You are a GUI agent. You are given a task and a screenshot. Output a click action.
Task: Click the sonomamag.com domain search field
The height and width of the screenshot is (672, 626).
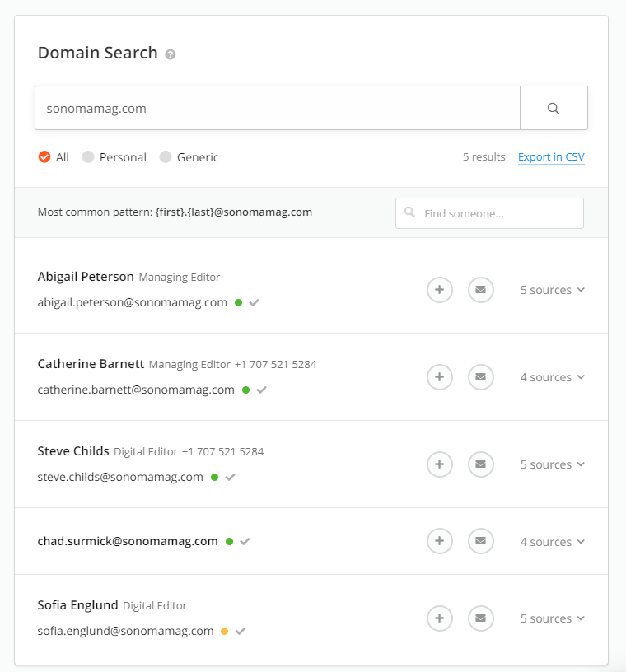278,108
